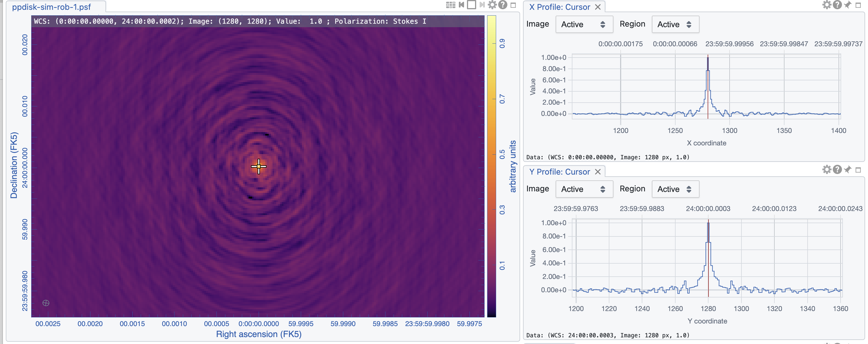Click the 'Y coordinate' axis label
The width and height of the screenshot is (868, 344).
point(707,321)
